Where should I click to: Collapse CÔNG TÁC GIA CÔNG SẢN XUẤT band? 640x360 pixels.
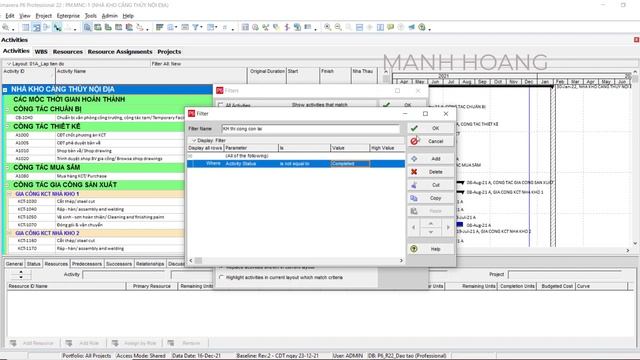[x=7, y=185]
